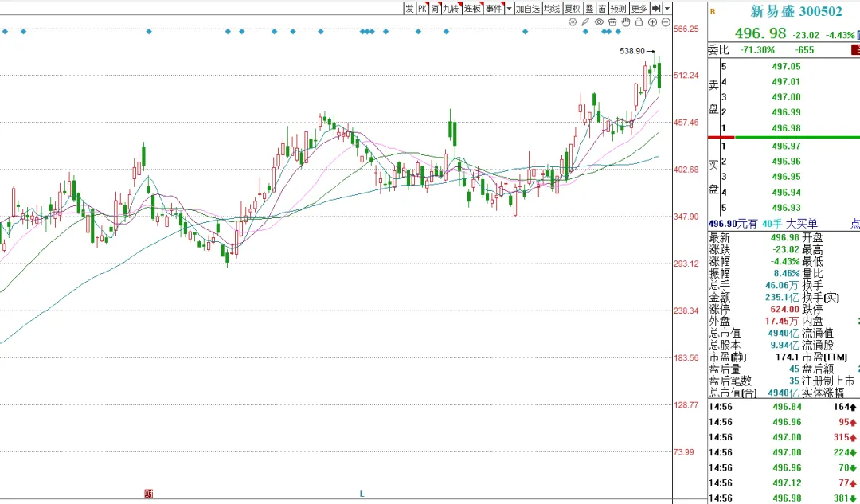This screenshot has height=504, width=860.
Task: Click price axis label 293.12
Action: (x=686, y=264)
